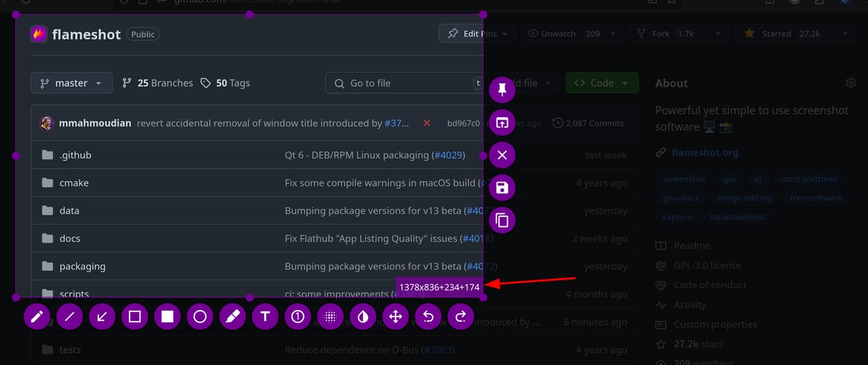The image size is (868, 365).
Task: Open the master branch dropdown
Action: pyautogui.click(x=72, y=83)
